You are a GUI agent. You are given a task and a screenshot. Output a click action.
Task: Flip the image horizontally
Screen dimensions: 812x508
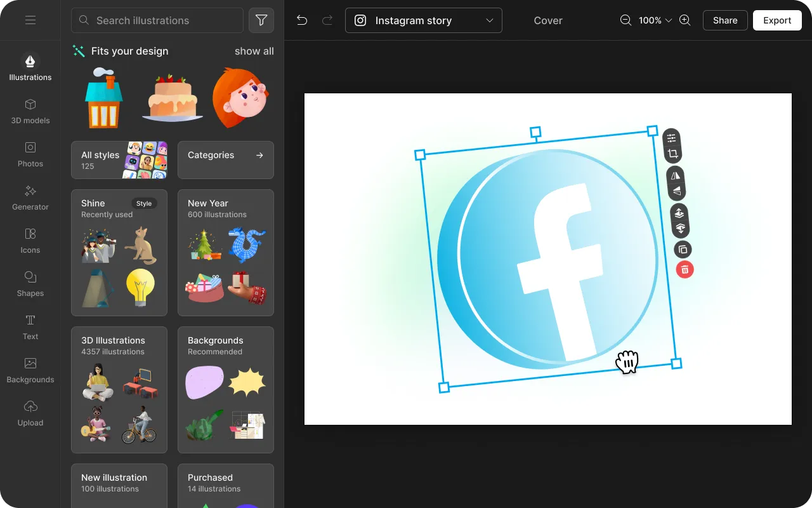[676, 175]
